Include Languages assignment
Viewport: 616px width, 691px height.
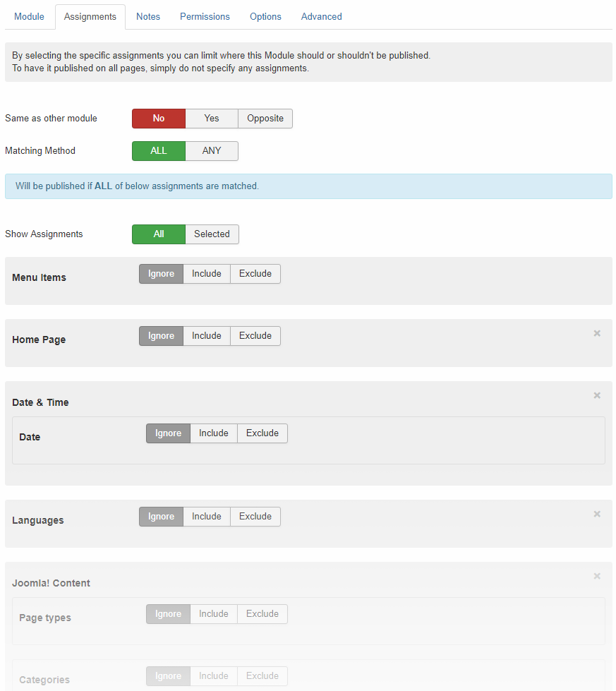(x=207, y=517)
